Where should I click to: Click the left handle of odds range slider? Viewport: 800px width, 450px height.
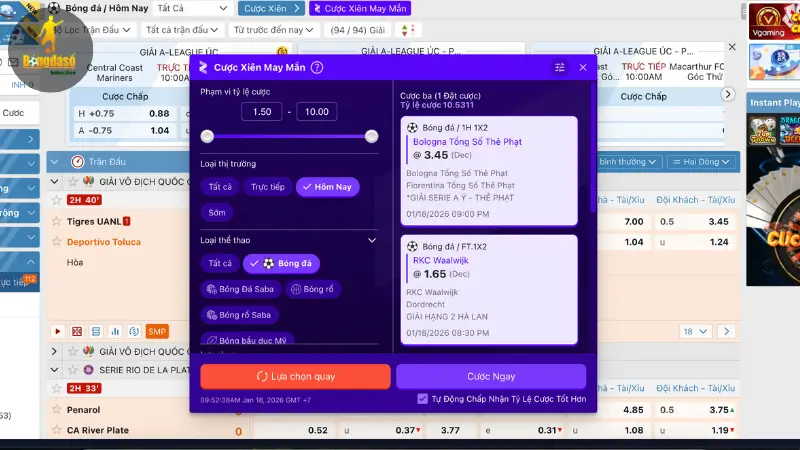click(207, 136)
